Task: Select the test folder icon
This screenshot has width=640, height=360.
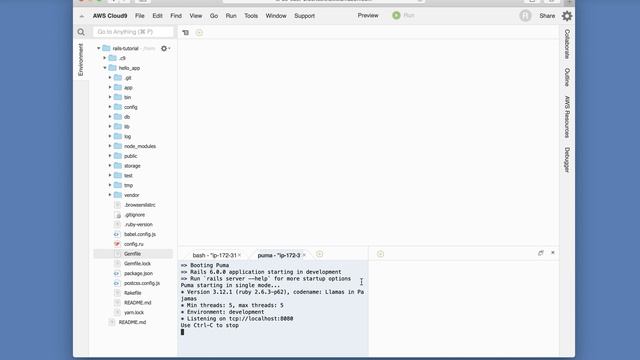Action: pyautogui.click(x=118, y=175)
